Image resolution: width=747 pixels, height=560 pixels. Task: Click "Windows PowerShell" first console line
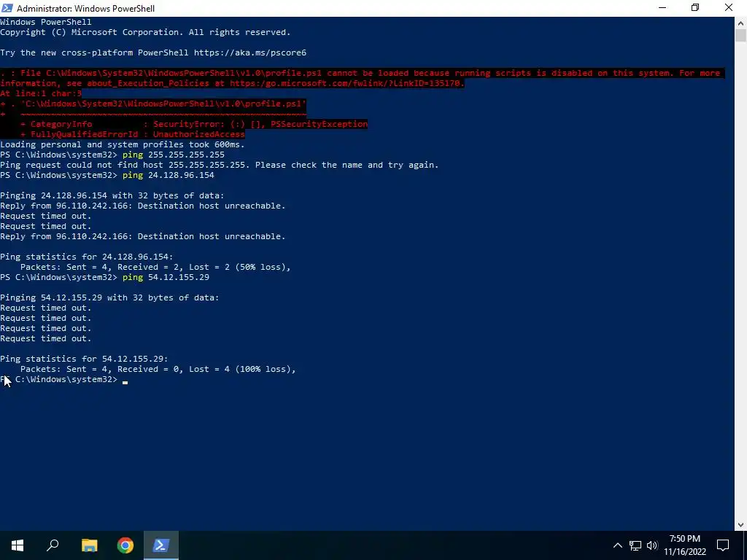46,22
